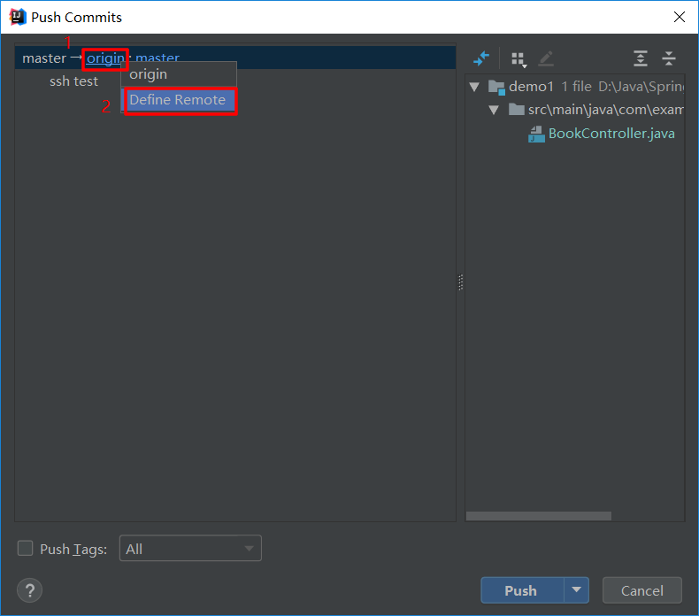Enable the Push Tags checkbox
Image resolution: width=699 pixels, height=616 pixels.
(25, 548)
